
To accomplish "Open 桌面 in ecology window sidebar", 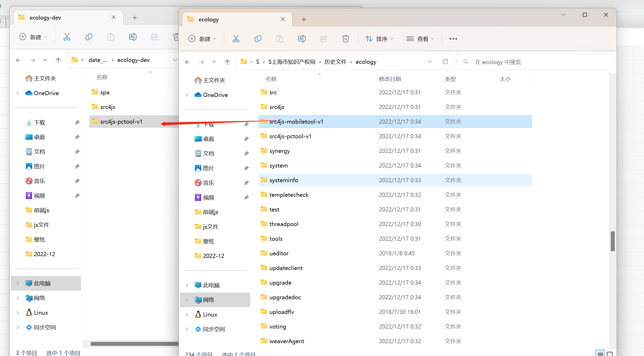I will [209, 139].
